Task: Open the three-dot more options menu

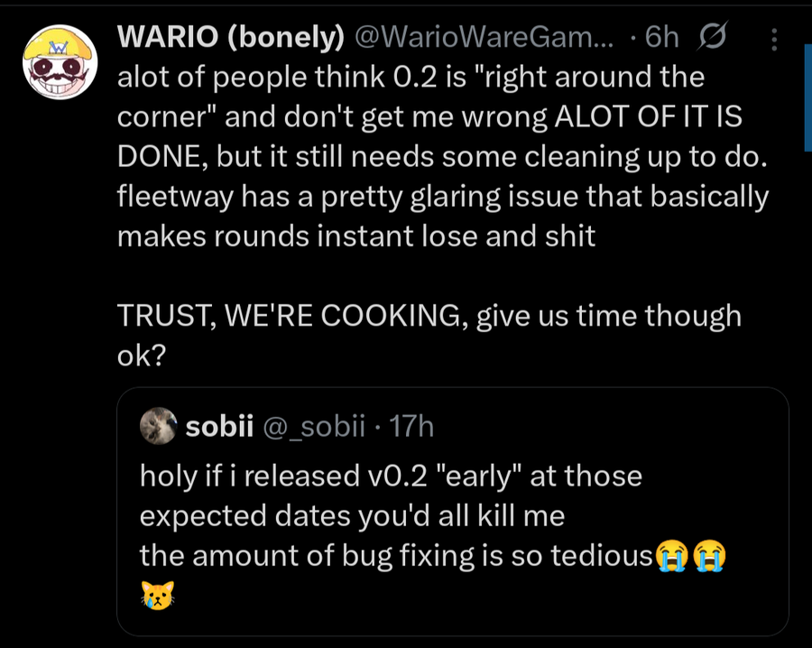Action: tap(773, 38)
